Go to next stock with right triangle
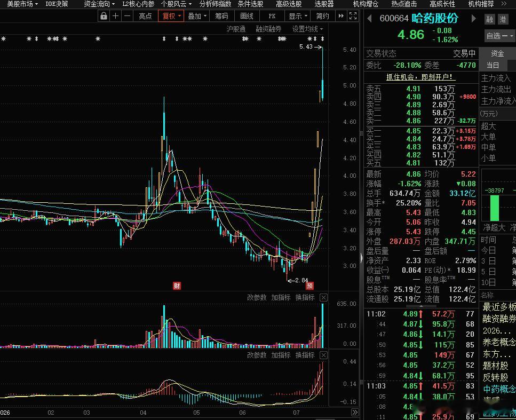The height and width of the screenshot is (420, 516). click(x=473, y=19)
